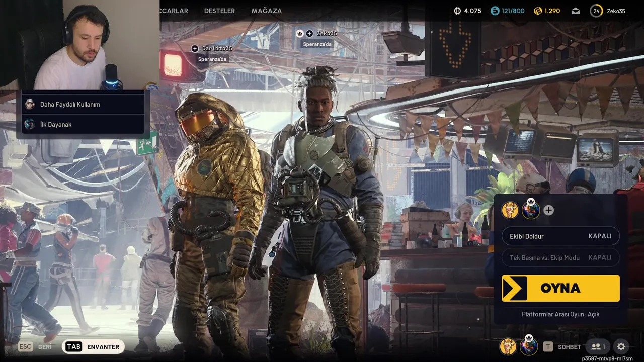Toggle Tek Başına vs. Ekip Modu
Screen dimensions: 644x362
pyautogui.click(x=560, y=257)
